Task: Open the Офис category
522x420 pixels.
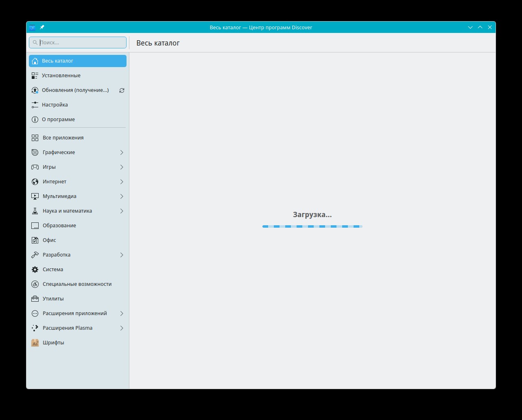Action: [78, 240]
